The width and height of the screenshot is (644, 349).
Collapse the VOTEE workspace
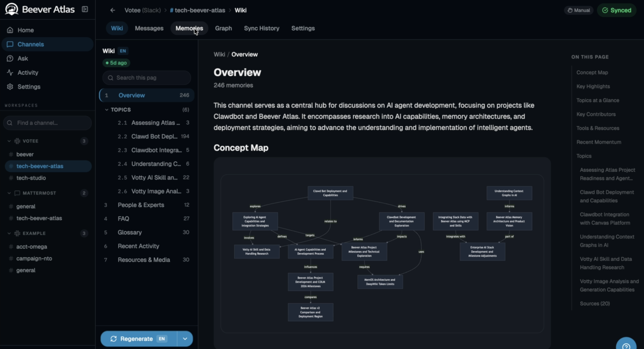pos(9,141)
